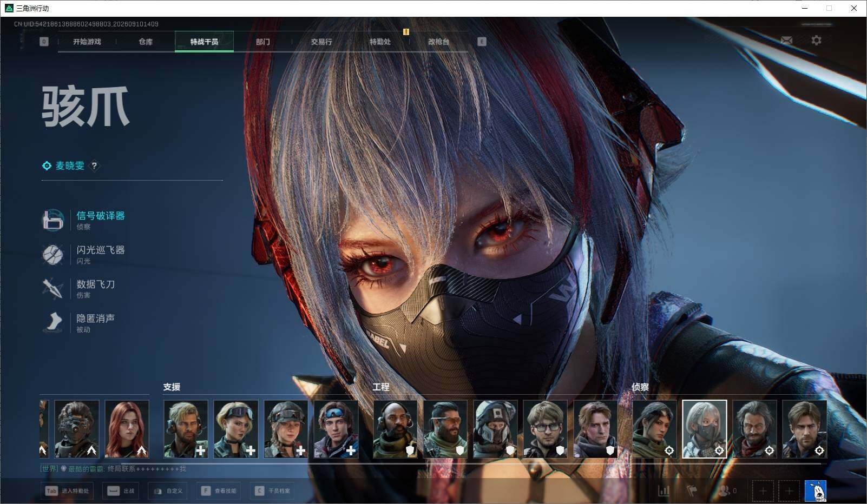Open the 自定义 customize button
The image size is (867, 504).
[168, 490]
